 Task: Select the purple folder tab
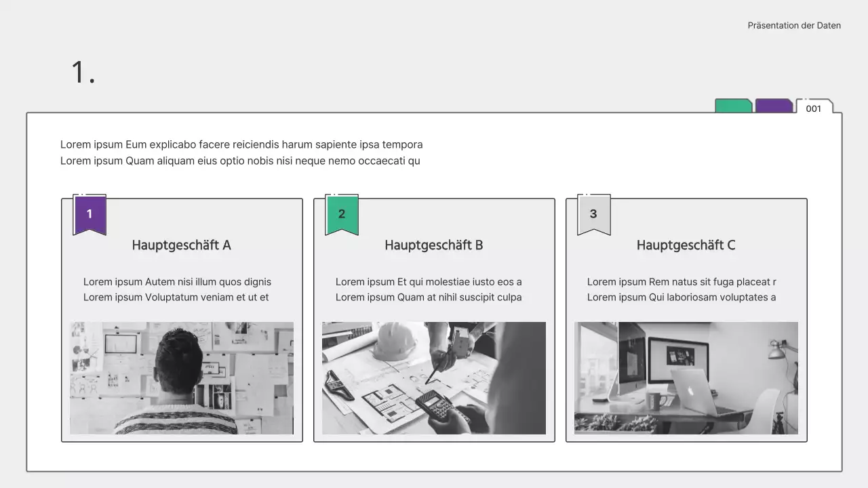pos(774,106)
